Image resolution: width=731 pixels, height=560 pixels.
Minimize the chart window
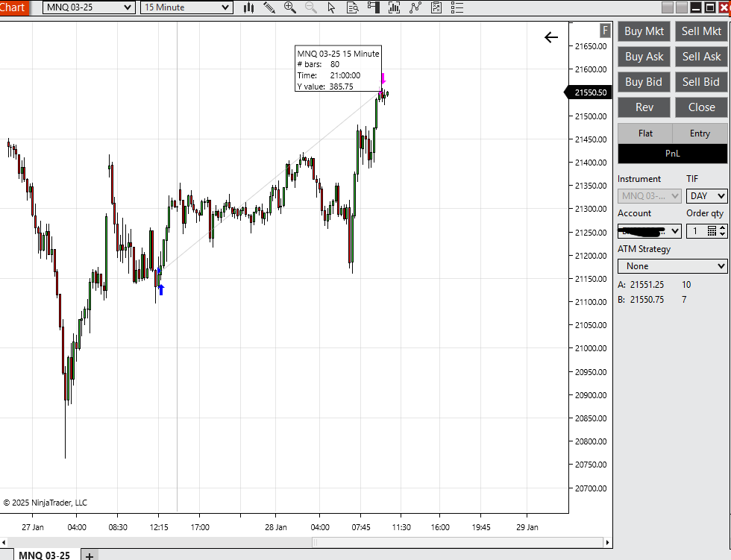coord(695,7)
